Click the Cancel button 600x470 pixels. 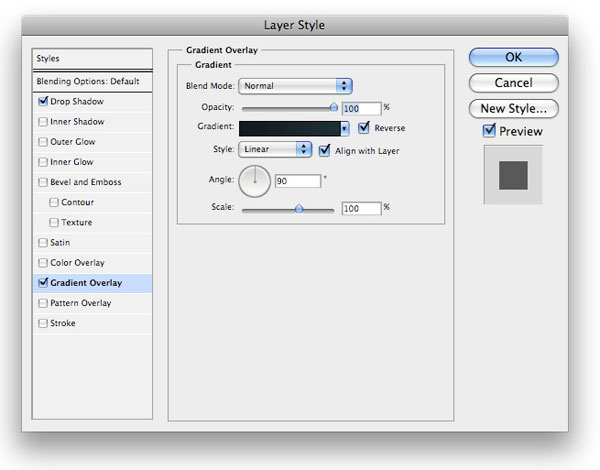[x=514, y=83]
